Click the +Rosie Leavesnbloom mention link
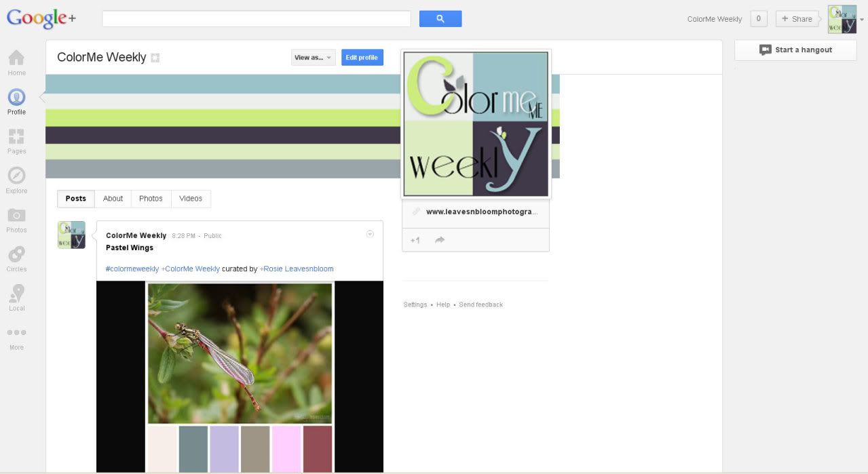The image size is (868, 474). coord(297,269)
